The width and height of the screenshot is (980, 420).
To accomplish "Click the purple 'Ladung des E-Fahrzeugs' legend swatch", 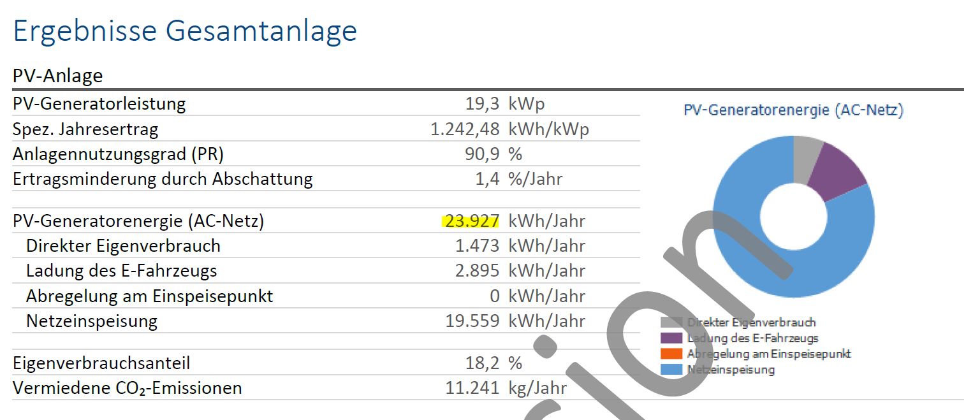I will (x=671, y=338).
